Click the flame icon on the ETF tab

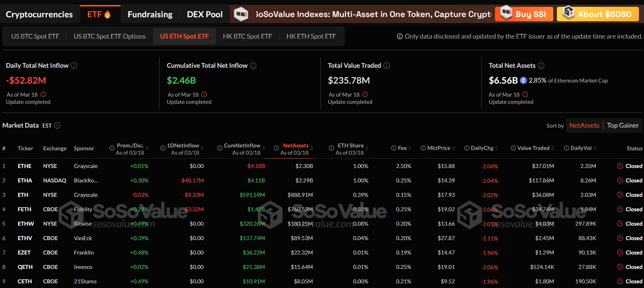(x=107, y=14)
